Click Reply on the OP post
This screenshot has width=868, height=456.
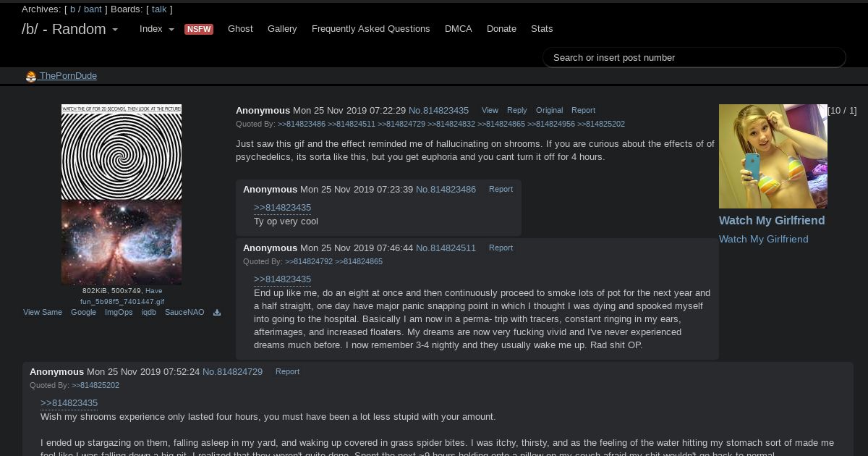[x=517, y=111]
